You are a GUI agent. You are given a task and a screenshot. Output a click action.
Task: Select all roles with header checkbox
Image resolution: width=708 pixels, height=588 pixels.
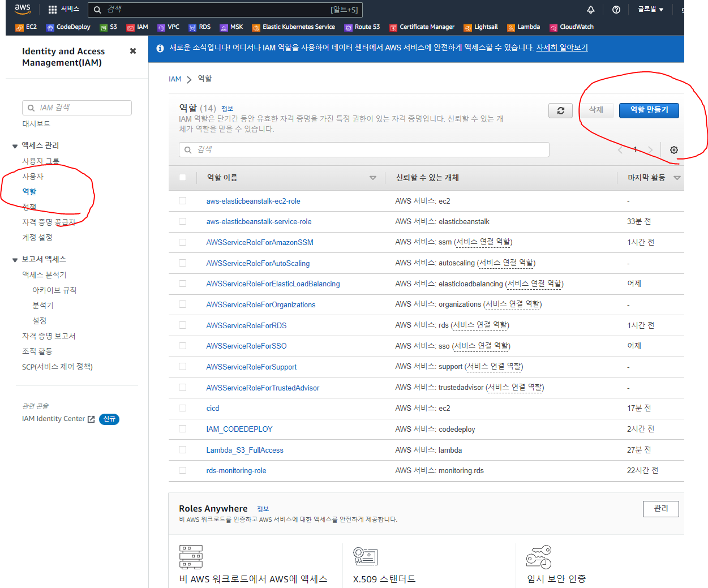182,177
